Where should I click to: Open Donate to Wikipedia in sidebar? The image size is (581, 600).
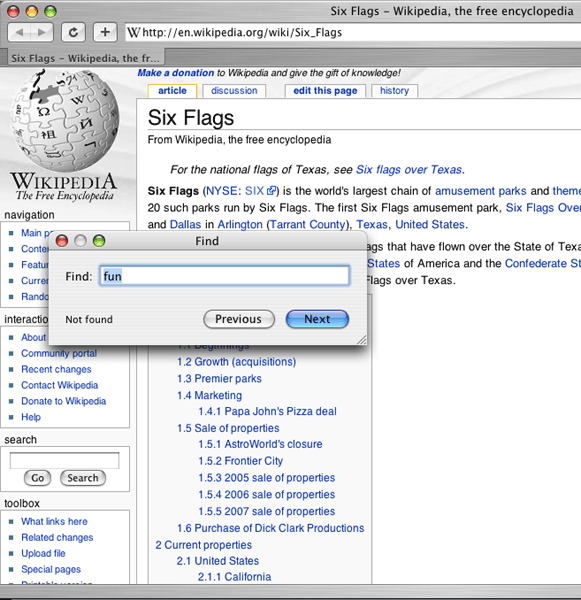pyautogui.click(x=64, y=401)
